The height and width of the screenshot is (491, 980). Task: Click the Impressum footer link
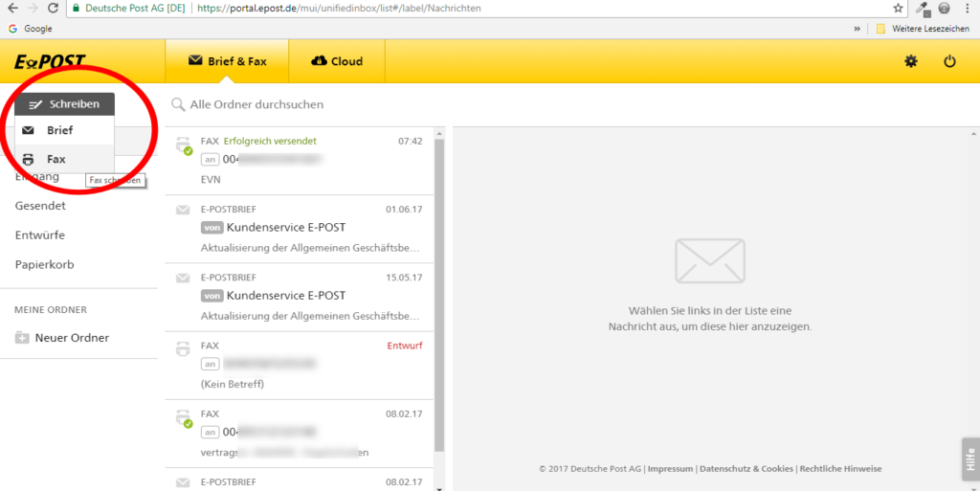pyautogui.click(x=671, y=469)
